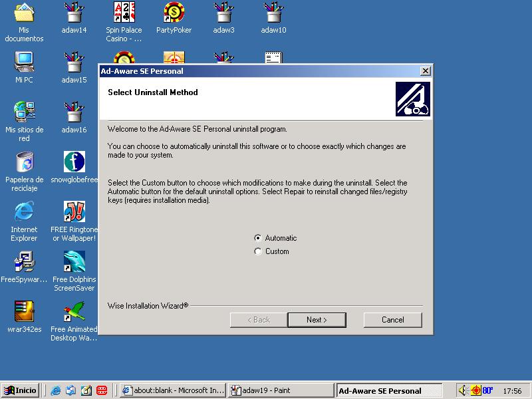Click the volume speaker tray icon
The height and width of the screenshot is (399, 532).
point(462,390)
